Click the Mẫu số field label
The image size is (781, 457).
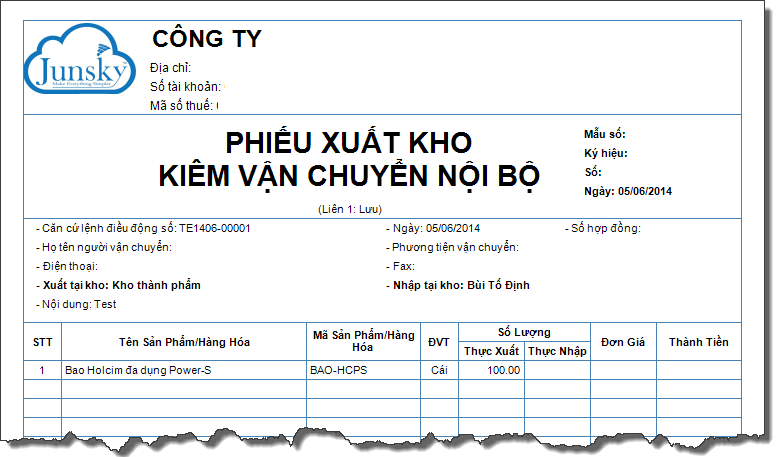coord(604,134)
